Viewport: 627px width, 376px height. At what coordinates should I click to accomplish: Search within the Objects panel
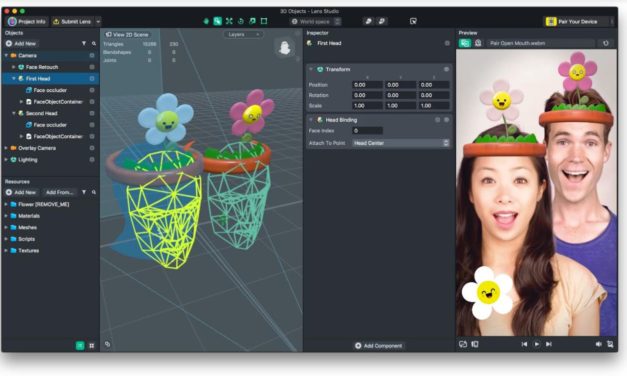coord(94,43)
